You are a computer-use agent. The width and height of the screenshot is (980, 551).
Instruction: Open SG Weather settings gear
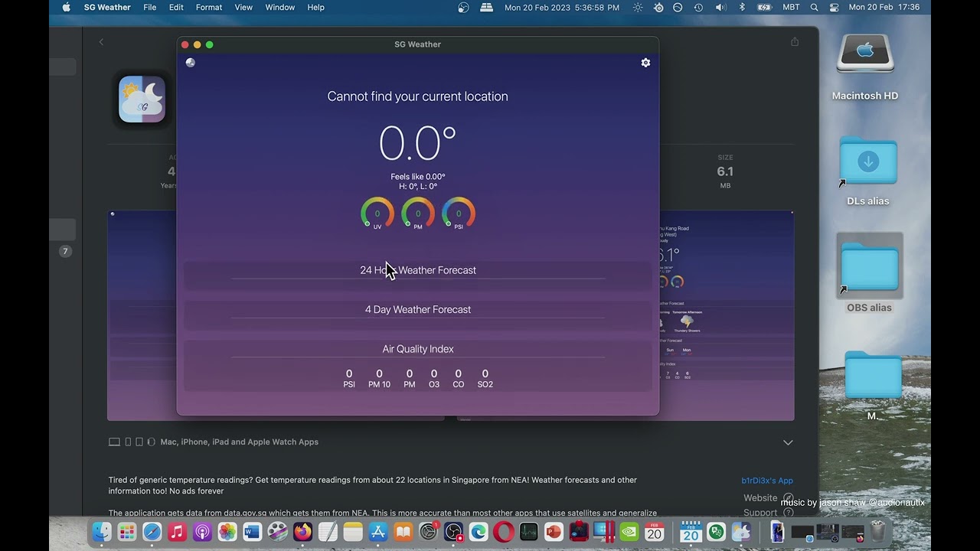[x=645, y=63]
